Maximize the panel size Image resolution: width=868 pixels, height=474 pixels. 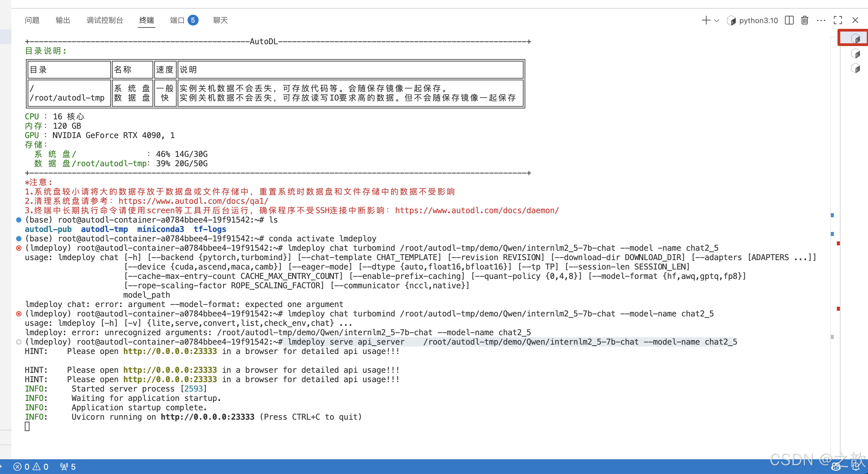[838, 20]
